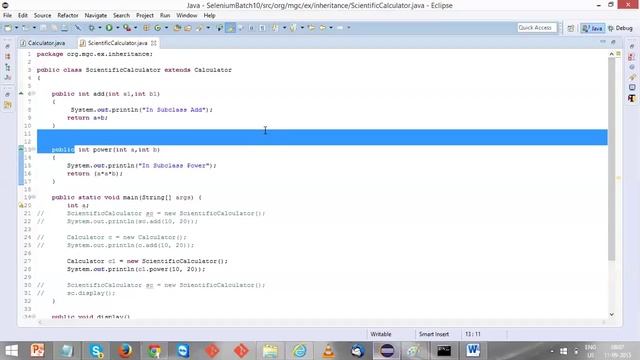Open Firefox from the taskbar
Screen dimensions: 640x360
[x=125, y=351]
